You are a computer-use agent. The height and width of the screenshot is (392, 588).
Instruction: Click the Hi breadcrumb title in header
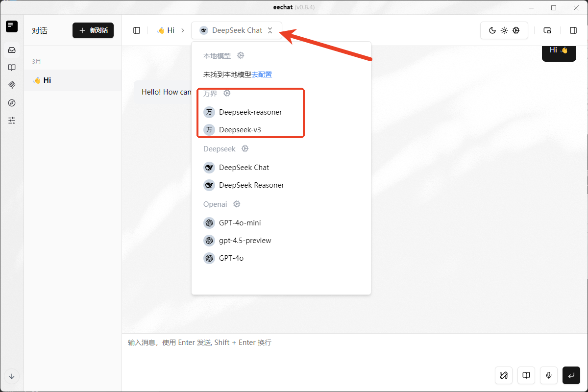tap(166, 30)
